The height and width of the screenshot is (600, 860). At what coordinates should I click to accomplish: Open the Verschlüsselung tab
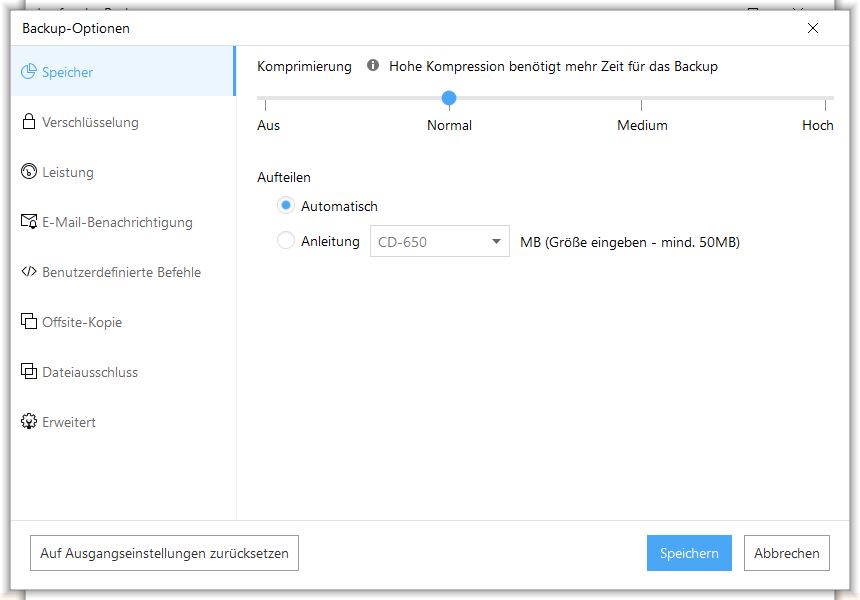coord(123,122)
